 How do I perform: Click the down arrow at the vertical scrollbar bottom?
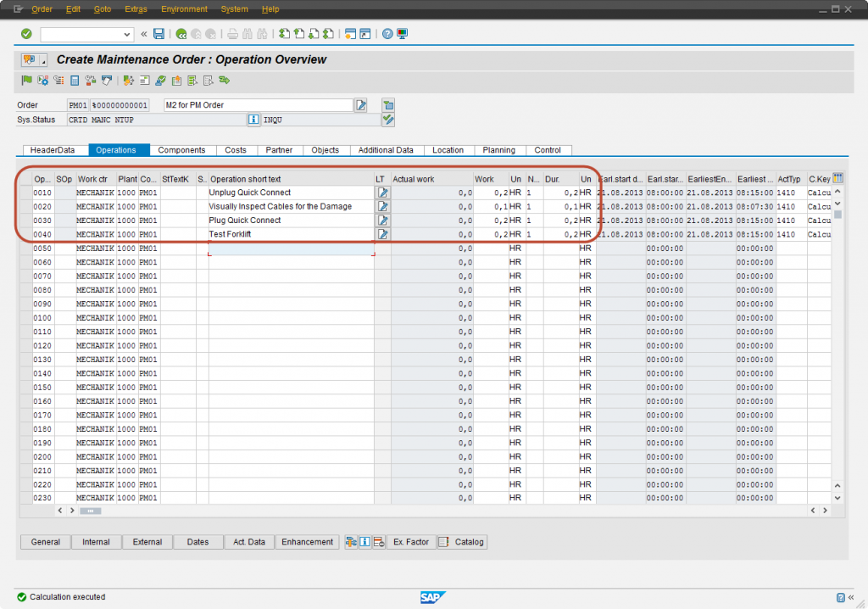(837, 498)
